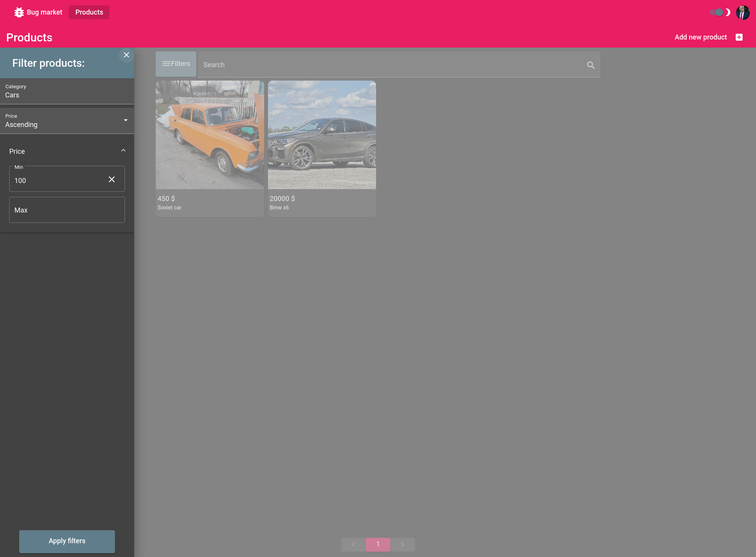Open the Price Ascending sort dropdown
This screenshot has height=557, width=756.
[x=67, y=121]
